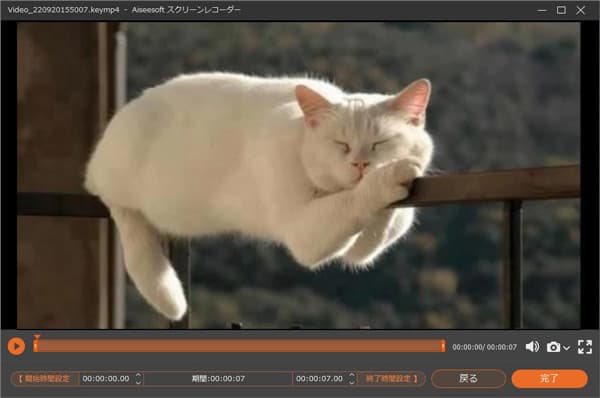Click the 完了 done button
Viewport: 600px width, 398px height.
tap(549, 379)
